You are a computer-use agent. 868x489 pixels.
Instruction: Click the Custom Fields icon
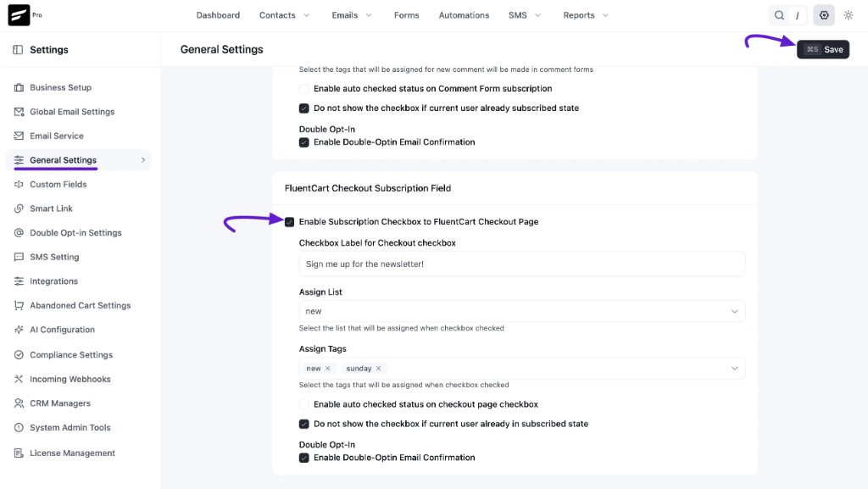coord(19,184)
